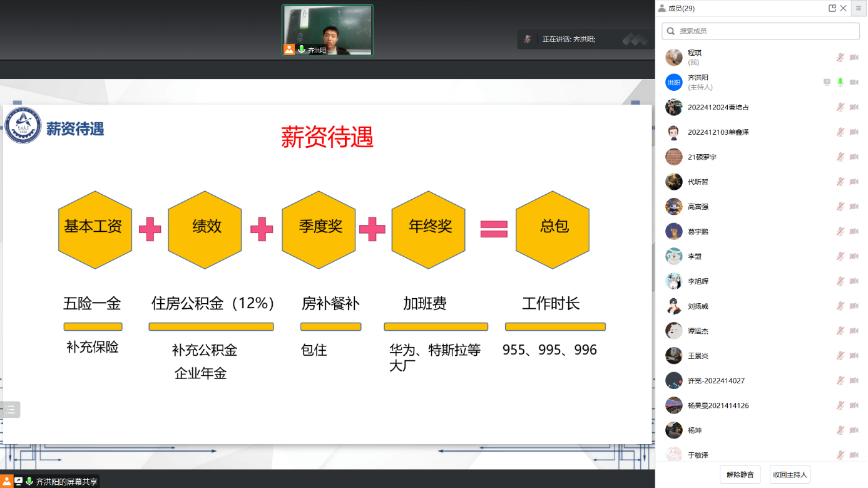Open the slide outline list icon
The height and width of the screenshot is (488, 868).
[x=10, y=410]
